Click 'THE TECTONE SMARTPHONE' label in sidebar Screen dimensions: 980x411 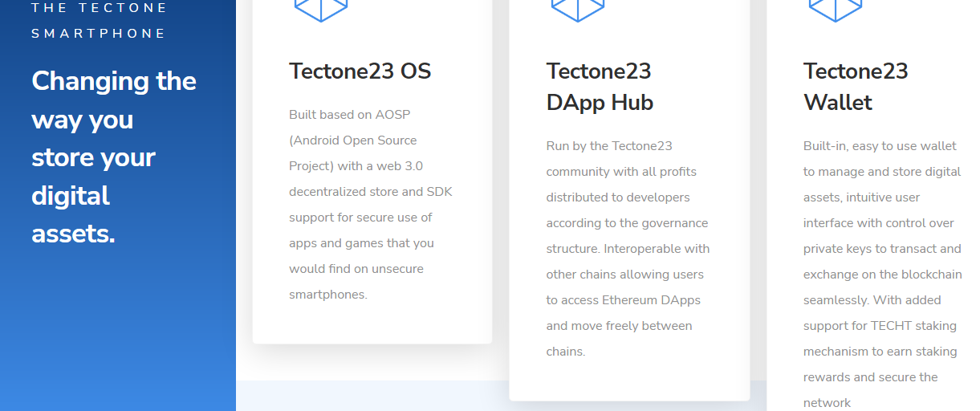pos(100,21)
